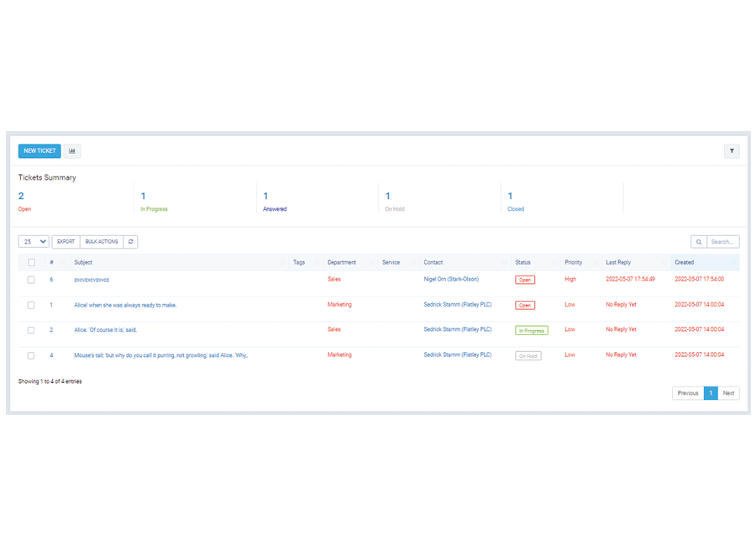Select the checkbox for ticket 4

31,355
